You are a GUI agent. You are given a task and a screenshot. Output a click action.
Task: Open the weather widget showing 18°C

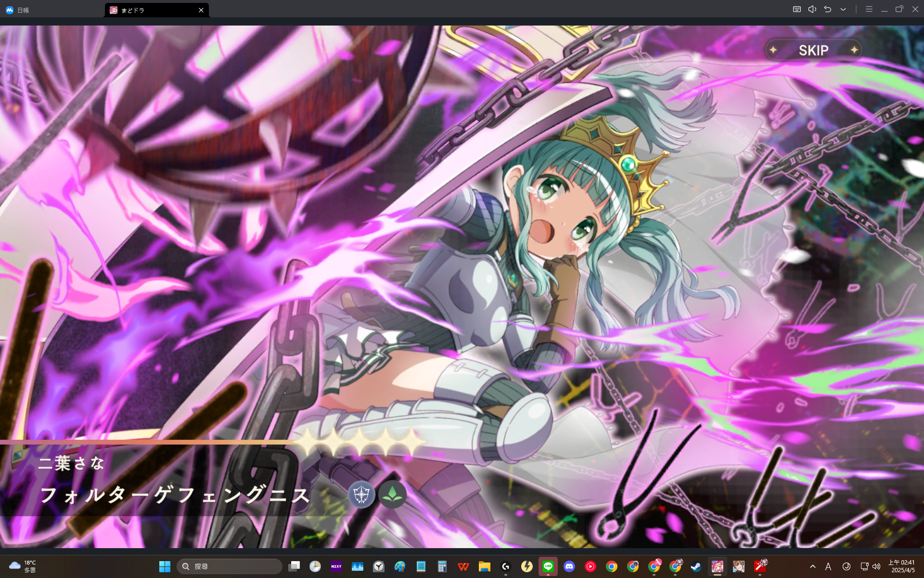[x=23, y=566]
